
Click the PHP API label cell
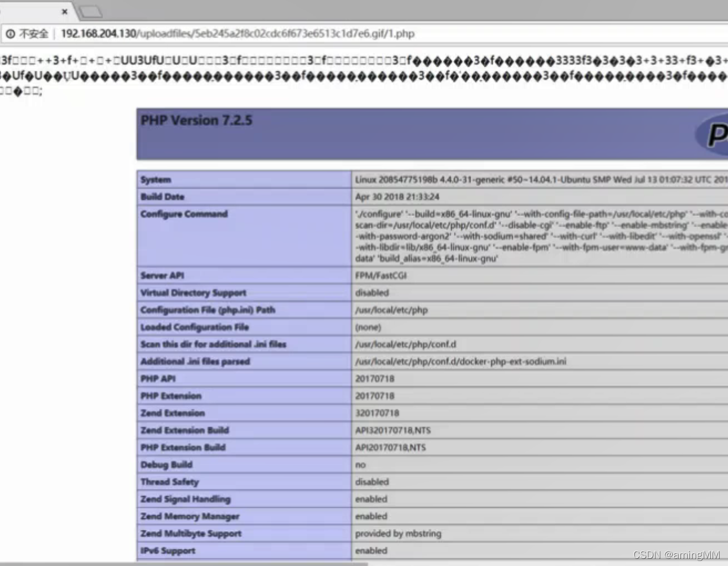[x=244, y=378]
